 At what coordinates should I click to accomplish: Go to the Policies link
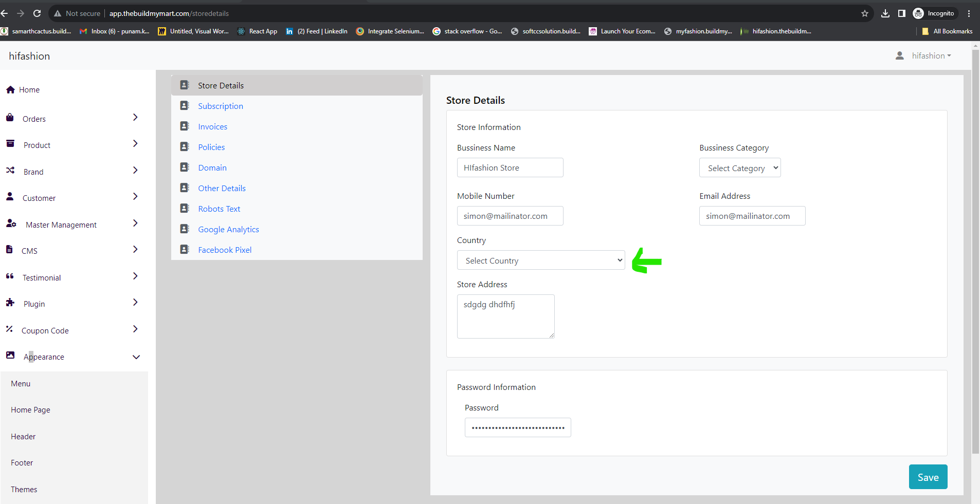click(x=211, y=147)
